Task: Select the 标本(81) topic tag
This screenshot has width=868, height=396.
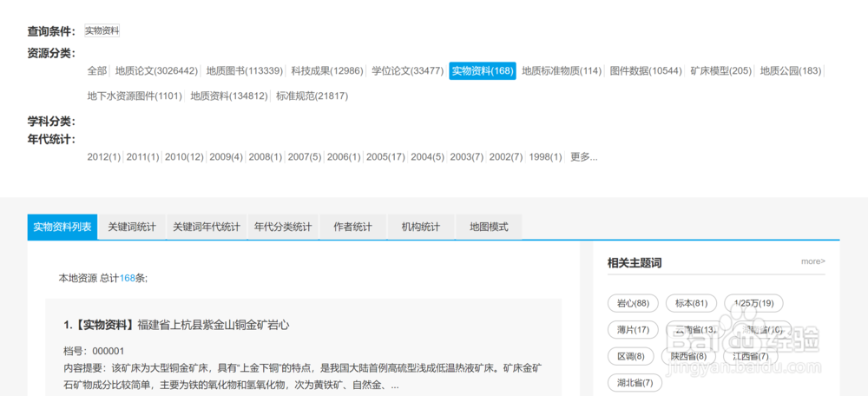Action: tap(692, 303)
